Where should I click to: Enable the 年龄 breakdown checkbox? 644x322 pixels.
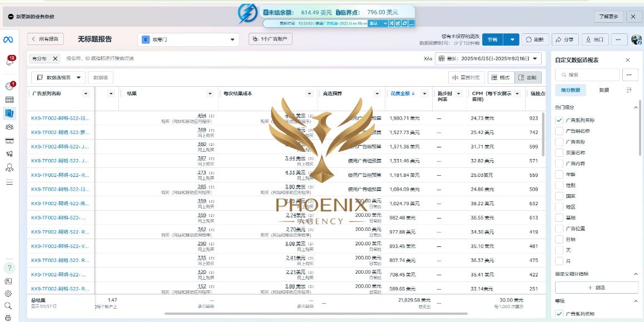pyautogui.click(x=559, y=175)
